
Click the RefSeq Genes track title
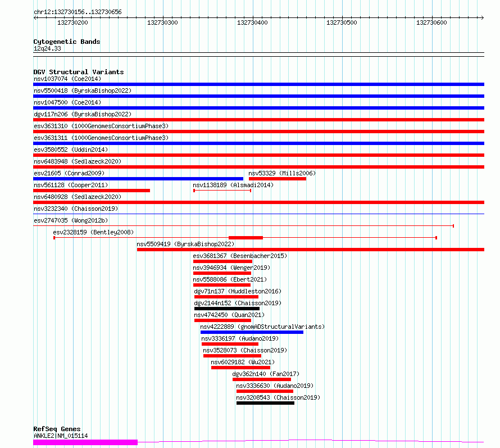click(57, 429)
